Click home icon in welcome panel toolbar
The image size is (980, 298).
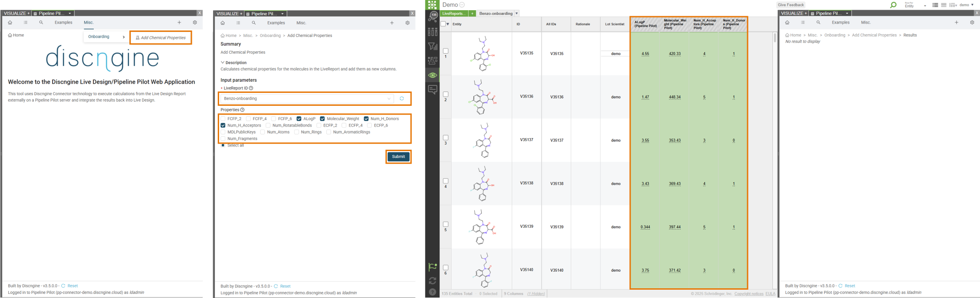pos(10,22)
